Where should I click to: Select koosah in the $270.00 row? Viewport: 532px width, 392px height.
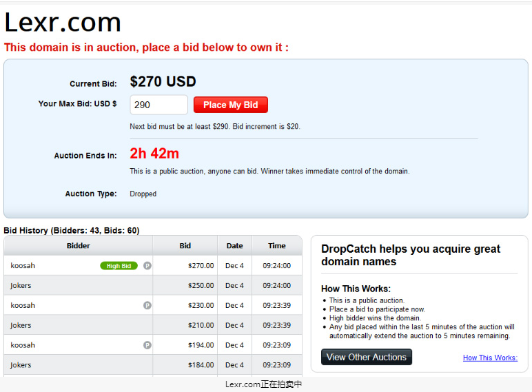tap(23, 265)
